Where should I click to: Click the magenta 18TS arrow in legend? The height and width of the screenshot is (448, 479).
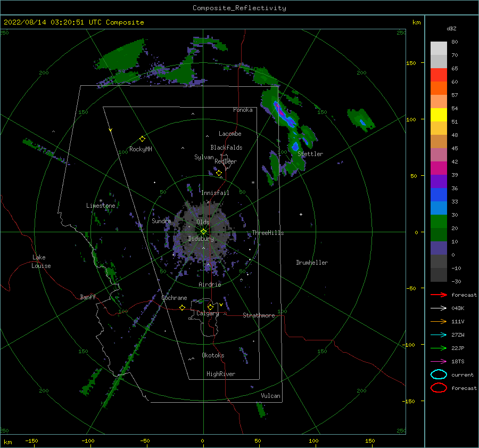439,362
